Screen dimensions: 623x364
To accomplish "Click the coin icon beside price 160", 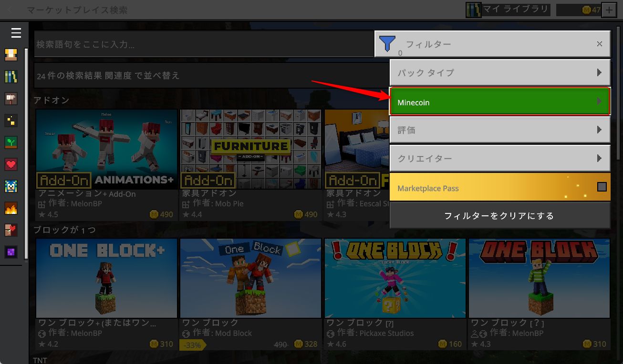I will point(443,344).
